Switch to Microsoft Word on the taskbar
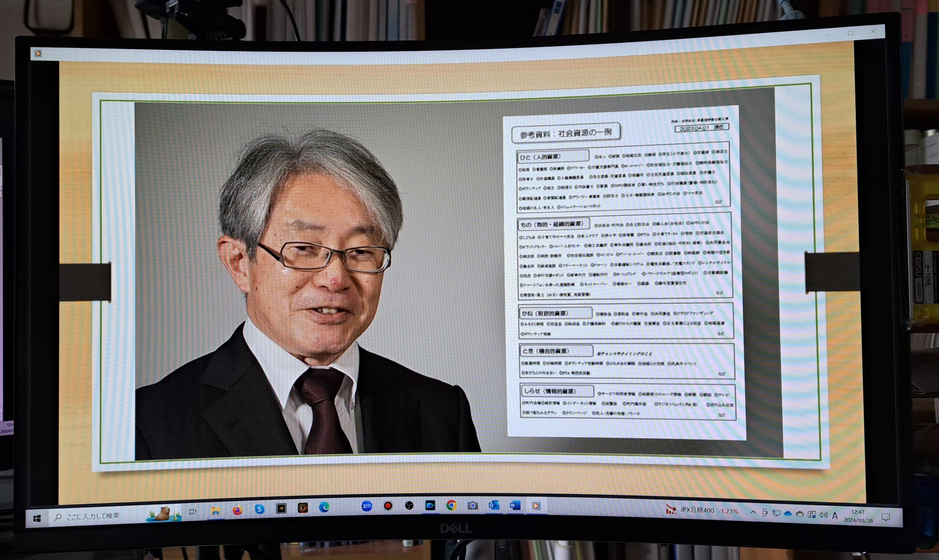Screen dimensions: 939x560 [515, 505]
